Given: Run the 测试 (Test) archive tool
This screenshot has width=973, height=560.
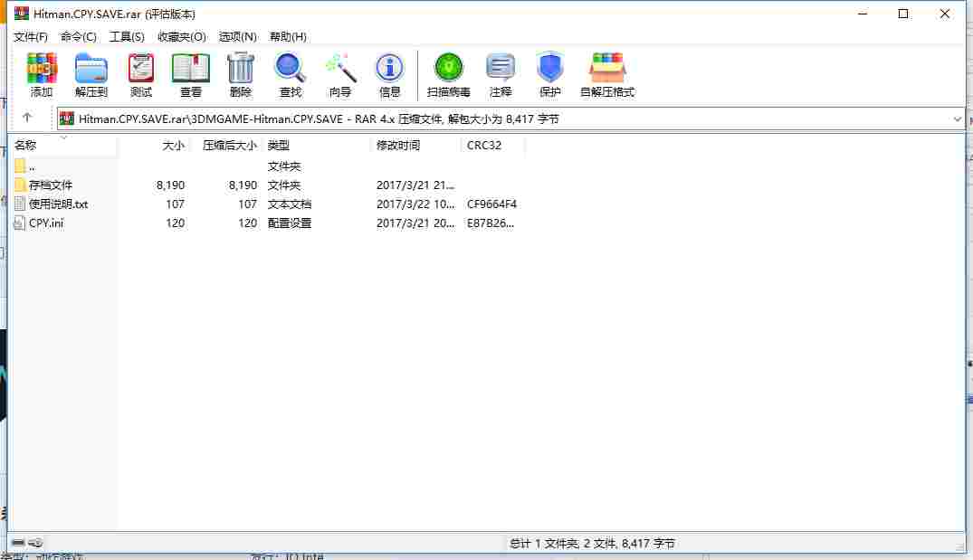Looking at the screenshot, I should [x=141, y=68].
